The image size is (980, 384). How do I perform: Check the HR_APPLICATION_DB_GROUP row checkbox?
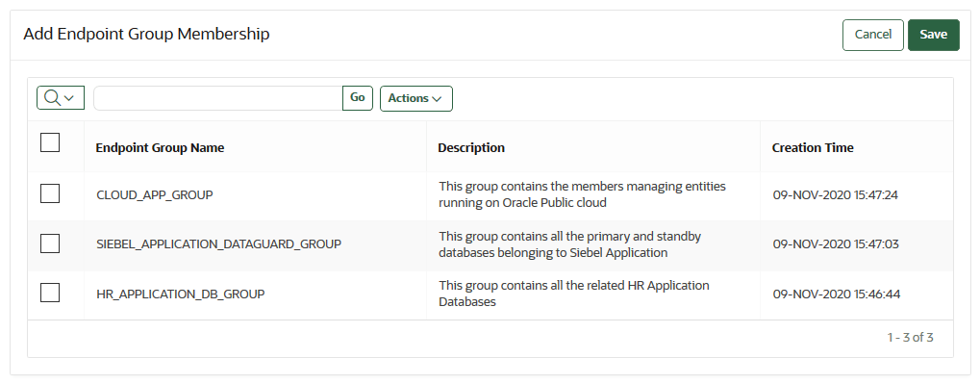click(x=50, y=293)
